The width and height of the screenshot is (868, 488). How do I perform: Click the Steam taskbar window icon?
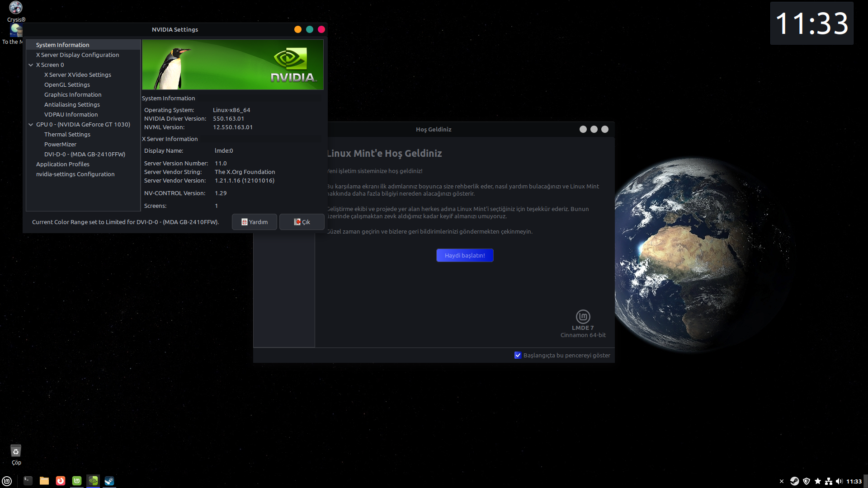[109, 481]
